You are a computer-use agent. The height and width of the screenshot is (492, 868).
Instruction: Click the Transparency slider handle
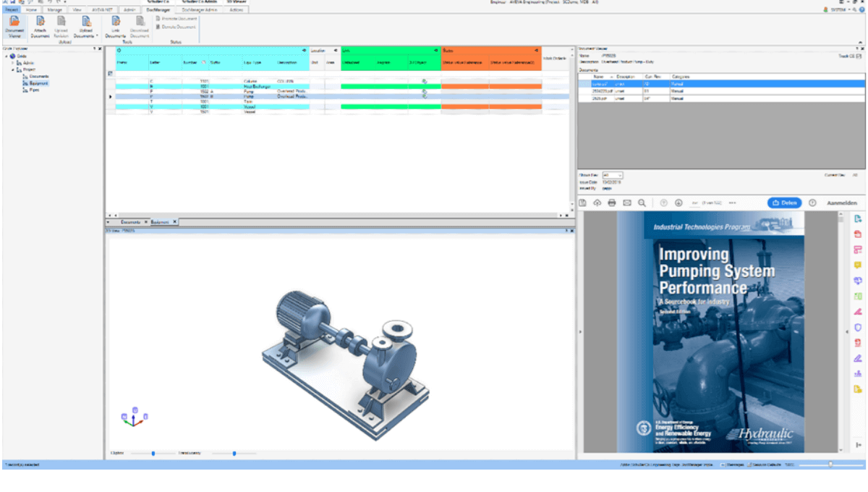tap(234, 454)
